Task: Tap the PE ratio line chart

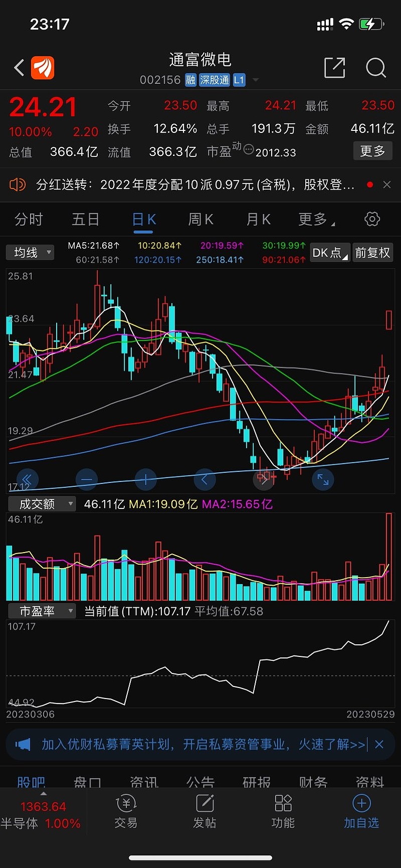Action: [x=200, y=663]
